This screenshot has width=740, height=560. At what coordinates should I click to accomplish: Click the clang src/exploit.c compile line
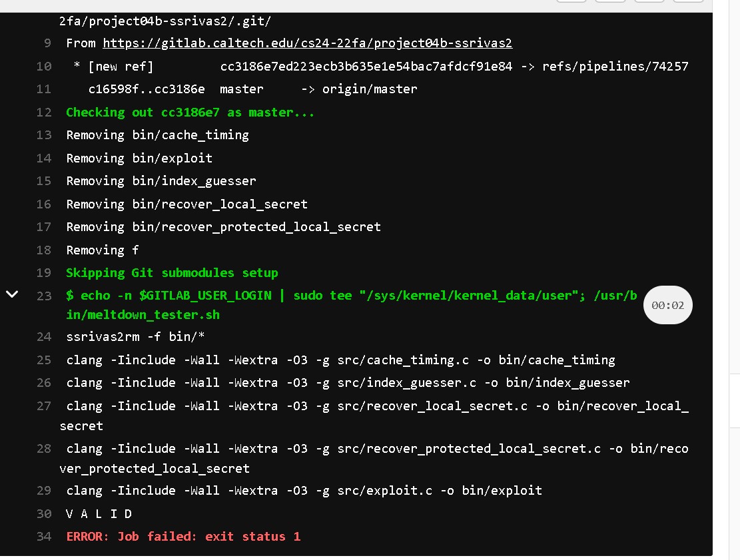(304, 491)
